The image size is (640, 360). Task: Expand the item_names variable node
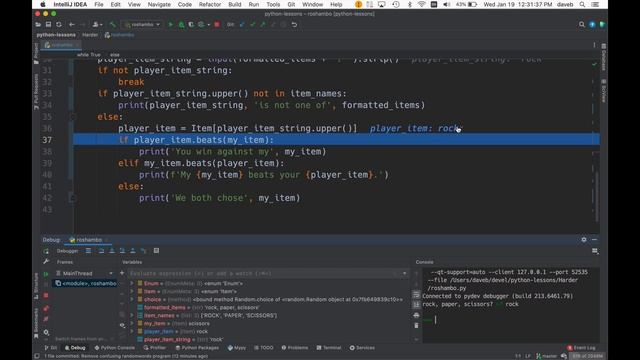pos(132,316)
